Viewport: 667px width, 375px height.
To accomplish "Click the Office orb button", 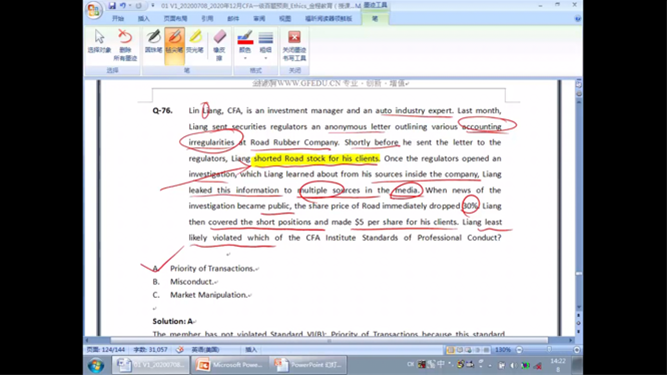I will pyautogui.click(x=94, y=10).
